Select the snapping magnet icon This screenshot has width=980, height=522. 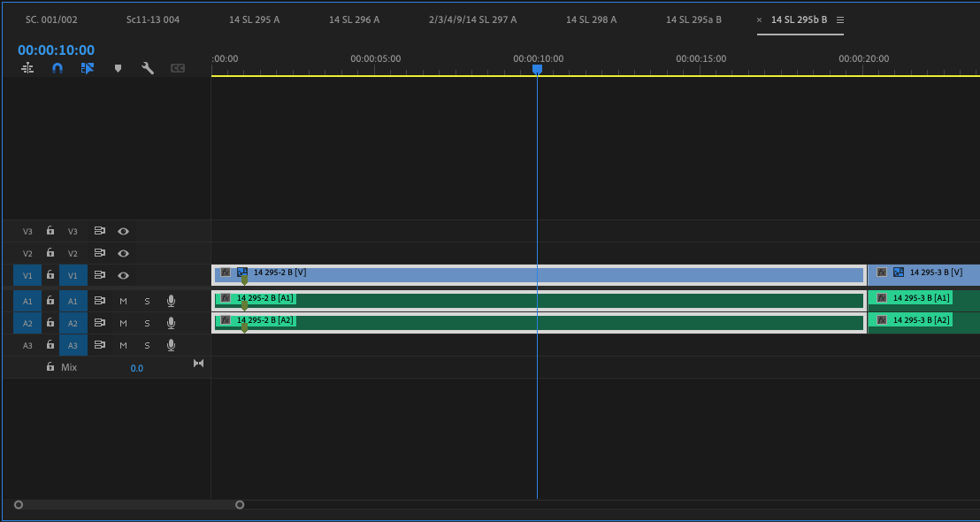click(57, 67)
